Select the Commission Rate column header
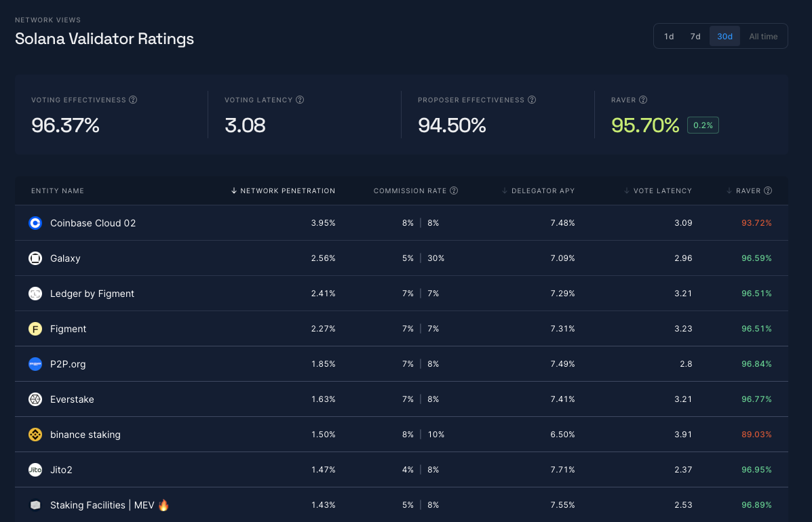Screen dimensions: 812x522 click(x=410, y=191)
